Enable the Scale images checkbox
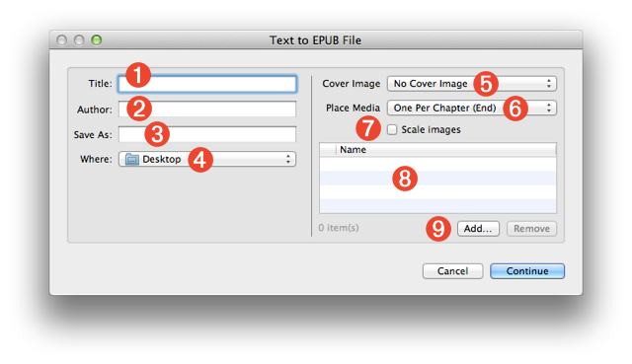This screenshot has height=364, width=632. point(392,129)
